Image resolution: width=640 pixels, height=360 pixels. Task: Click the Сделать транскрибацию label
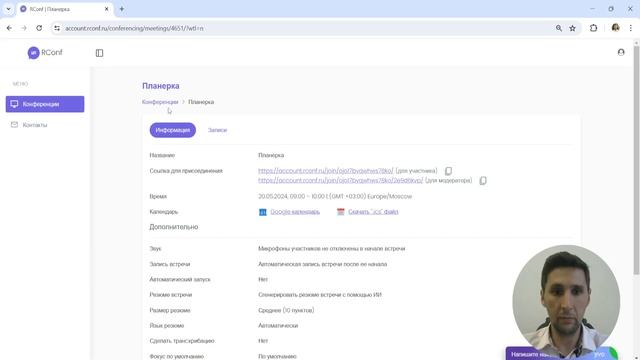182,341
